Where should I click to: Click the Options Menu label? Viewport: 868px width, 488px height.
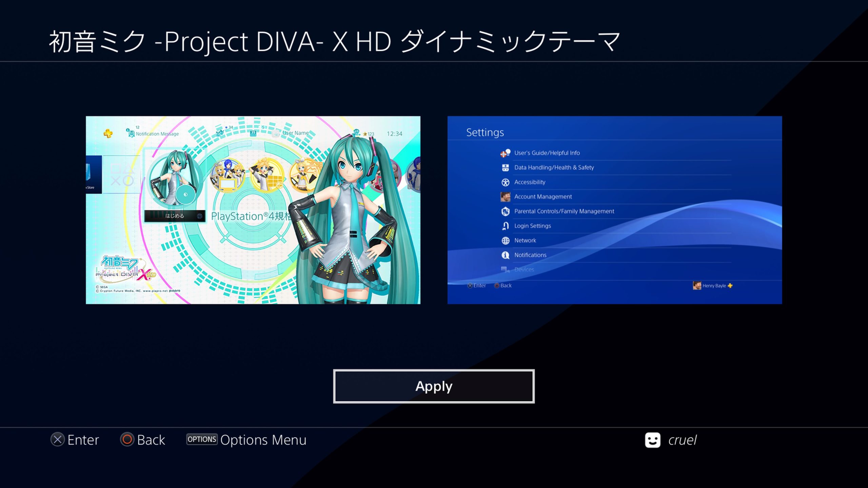[263, 440]
